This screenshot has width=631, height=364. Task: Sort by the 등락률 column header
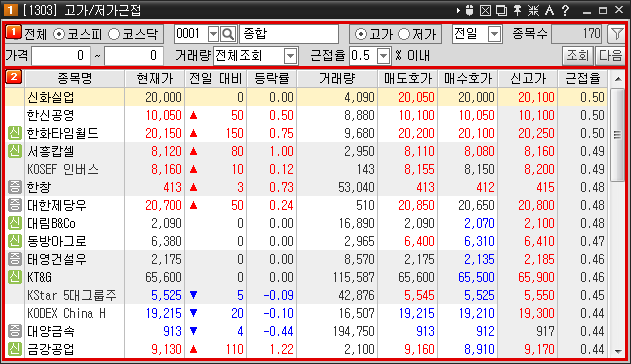(x=272, y=78)
